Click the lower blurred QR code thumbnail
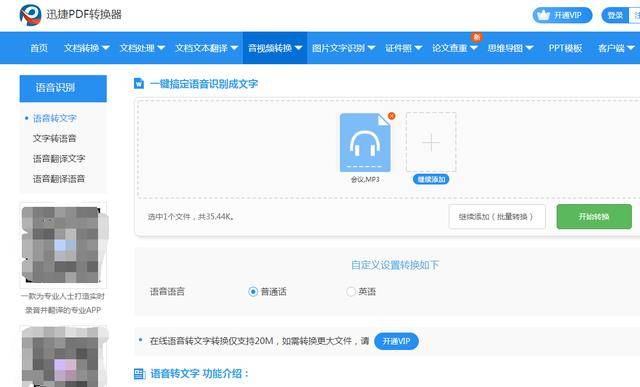 (63, 357)
